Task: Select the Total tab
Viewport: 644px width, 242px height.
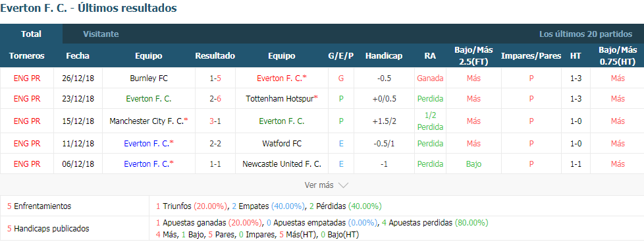Action: coord(31,34)
